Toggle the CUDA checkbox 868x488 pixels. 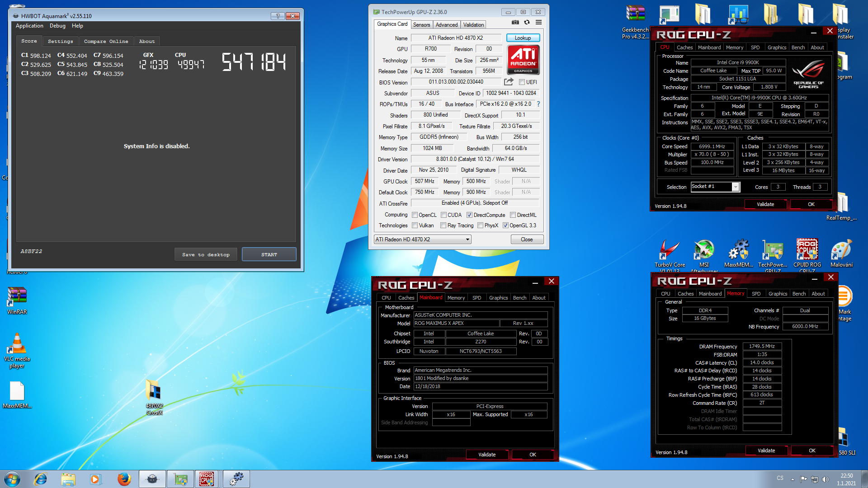click(443, 215)
